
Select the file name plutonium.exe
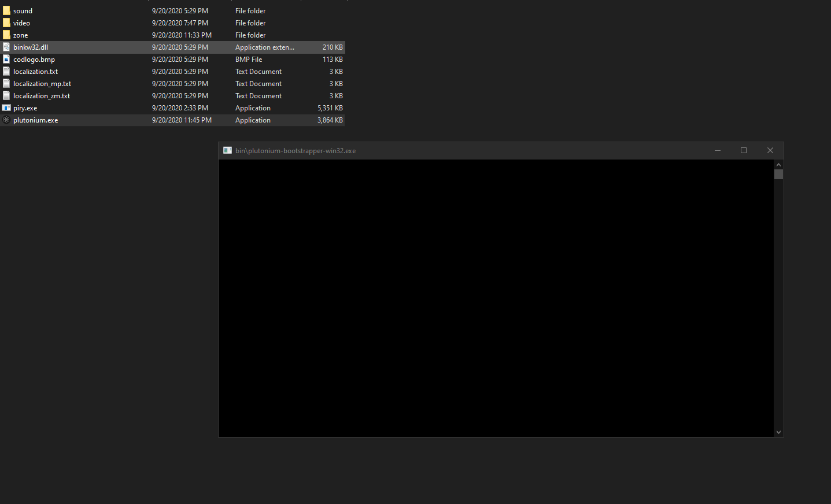point(35,120)
